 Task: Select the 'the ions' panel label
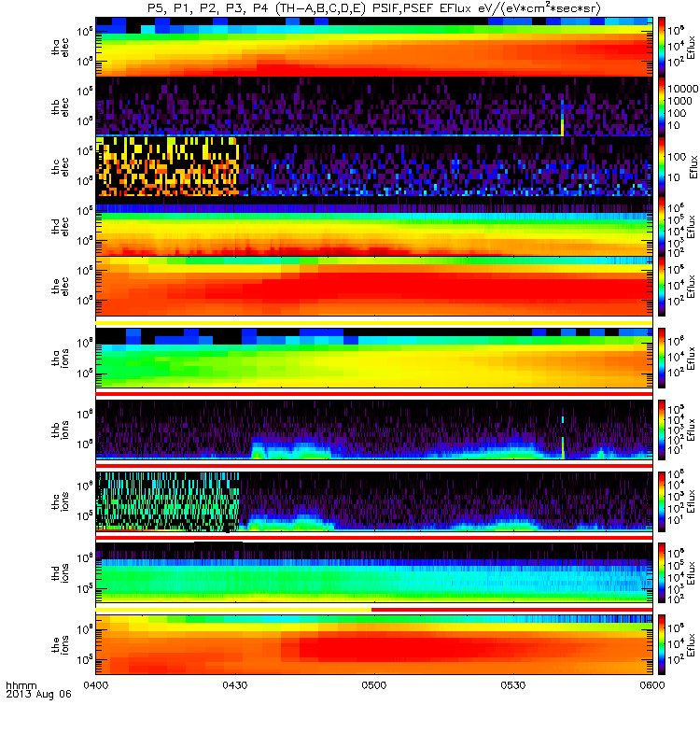click(60, 644)
